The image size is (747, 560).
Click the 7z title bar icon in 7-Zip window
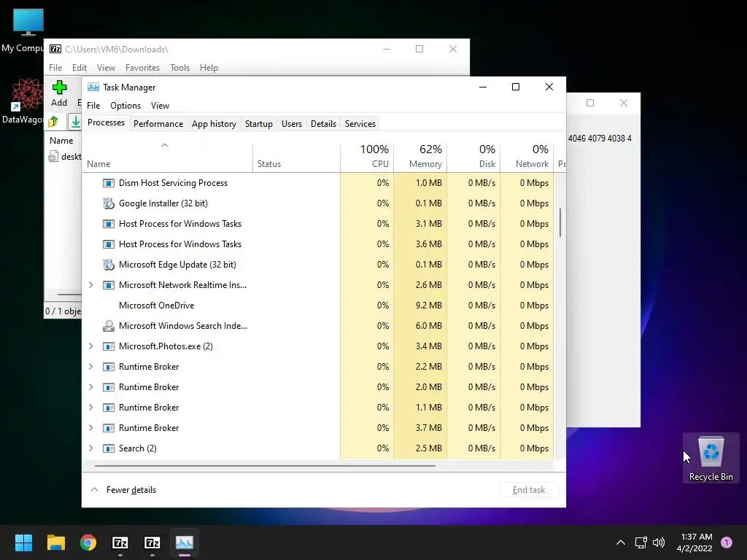coord(55,49)
